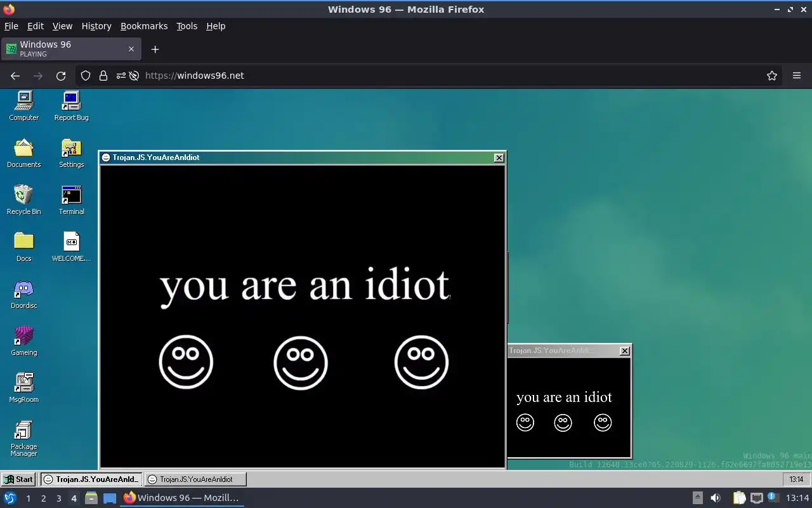Expand the system tray arrow

(x=697, y=498)
